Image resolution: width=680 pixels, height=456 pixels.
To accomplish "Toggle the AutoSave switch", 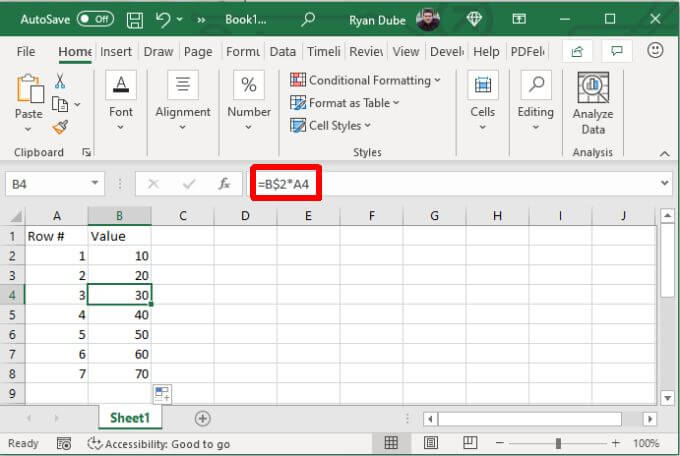I will (95, 19).
